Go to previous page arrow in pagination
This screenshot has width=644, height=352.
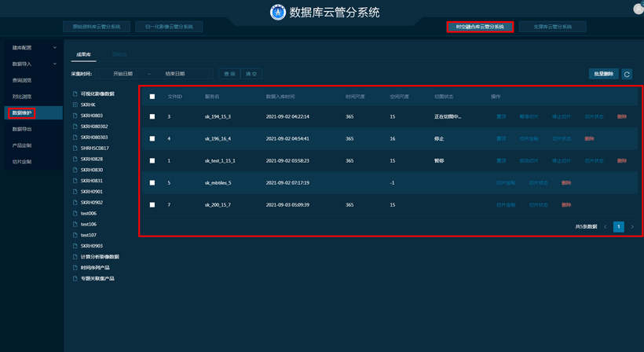(x=605, y=226)
